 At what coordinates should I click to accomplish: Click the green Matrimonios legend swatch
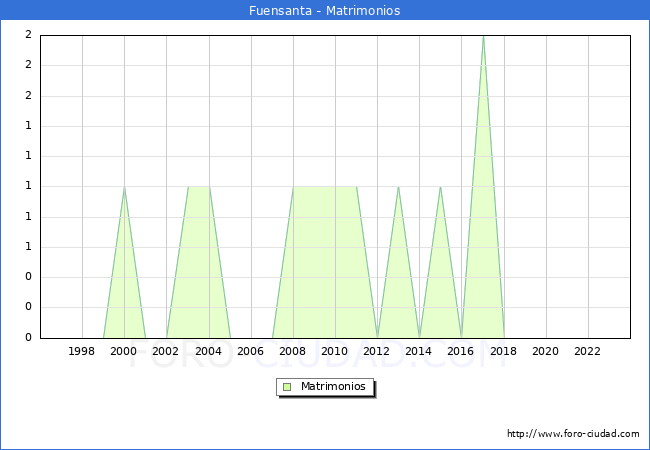[287, 387]
